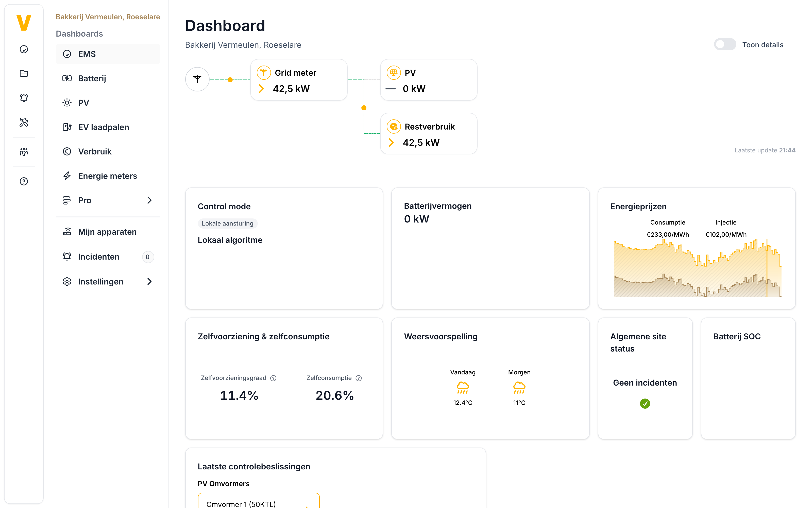Open the Grid meter card
This screenshot has width=812, height=508.
click(x=299, y=80)
